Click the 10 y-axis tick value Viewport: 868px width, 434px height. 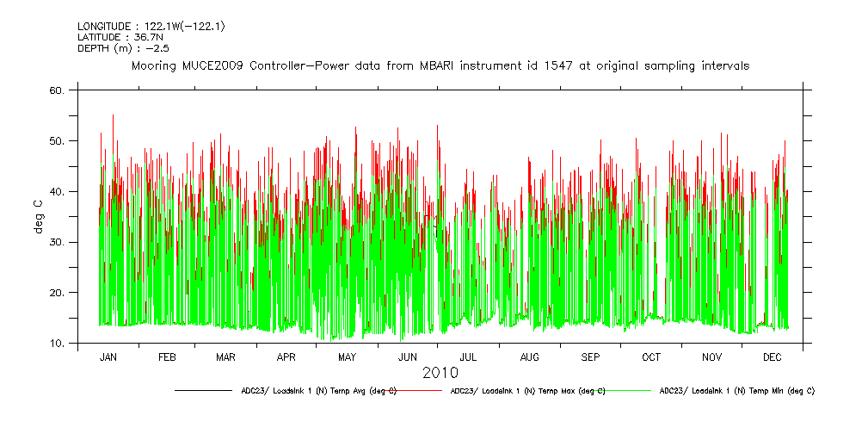pyautogui.click(x=58, y=344)
